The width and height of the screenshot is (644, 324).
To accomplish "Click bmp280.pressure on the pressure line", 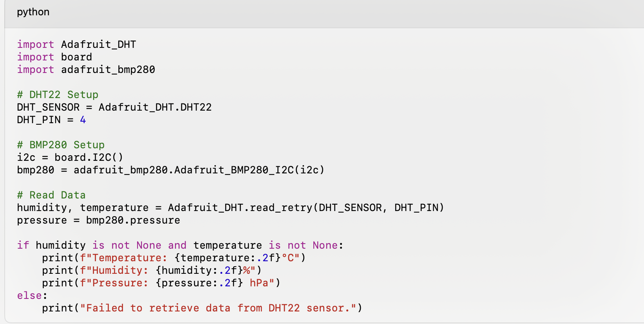I will [x=133, y=220].
